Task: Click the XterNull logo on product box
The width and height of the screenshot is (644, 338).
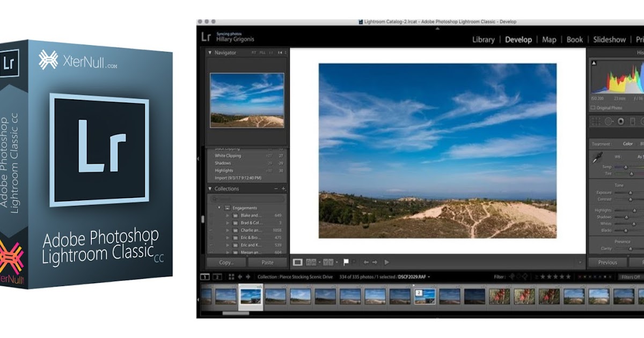Action: [48, 60]
